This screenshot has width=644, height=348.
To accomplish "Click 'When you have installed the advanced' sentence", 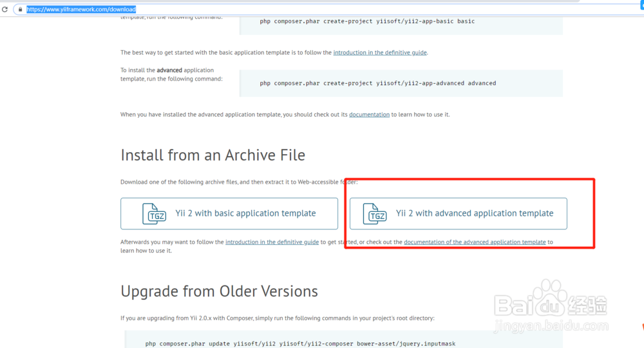I will pos(285,115).
